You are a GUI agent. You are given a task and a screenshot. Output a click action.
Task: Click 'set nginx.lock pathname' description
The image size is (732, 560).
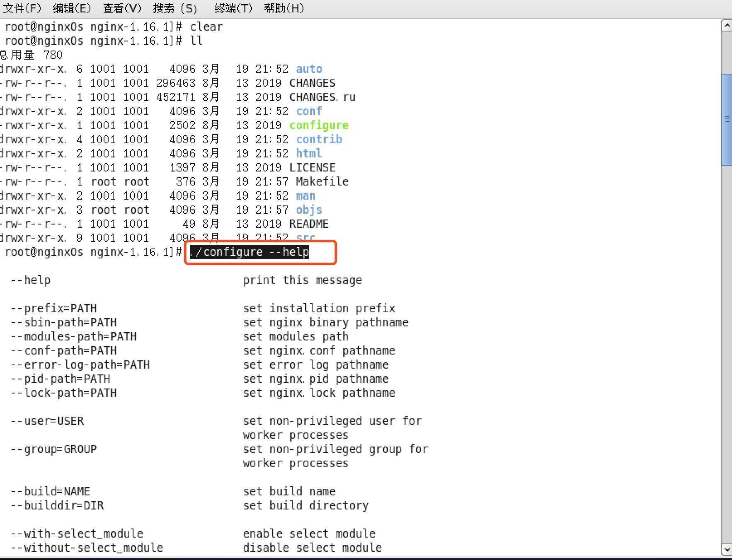coord(319,393)
